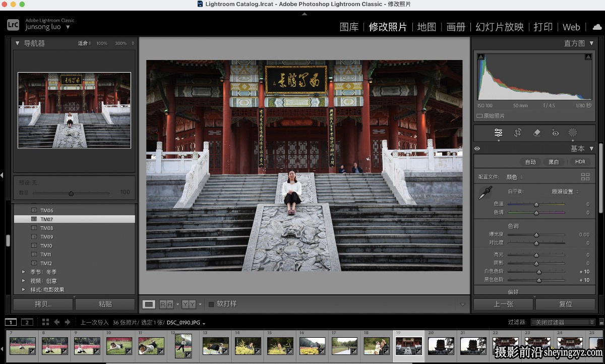Toggle the 基本 panel eye visibility switch

coord(477,149)
